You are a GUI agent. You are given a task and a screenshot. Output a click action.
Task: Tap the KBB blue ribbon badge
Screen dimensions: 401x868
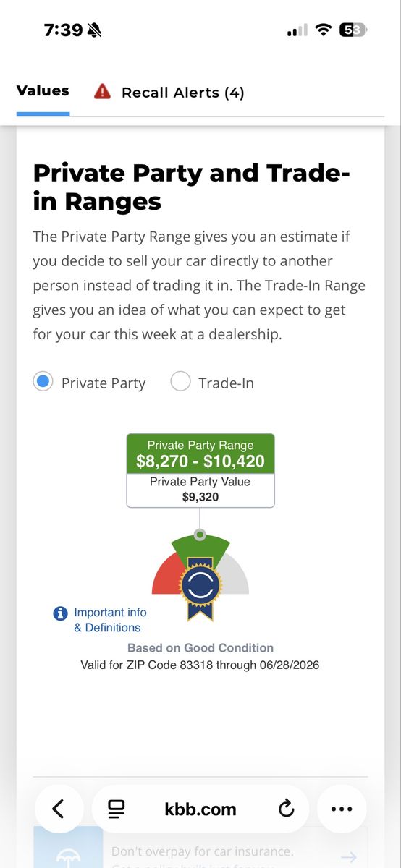[x=200, y=587]
